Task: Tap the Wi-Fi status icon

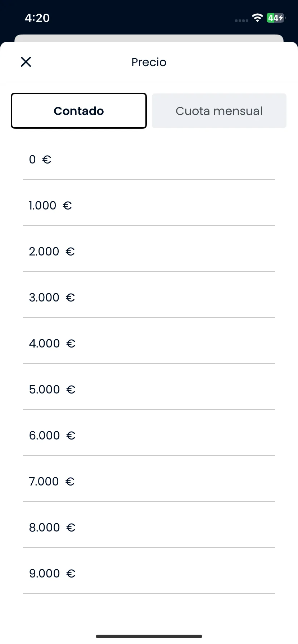Action: pos(257,18)
